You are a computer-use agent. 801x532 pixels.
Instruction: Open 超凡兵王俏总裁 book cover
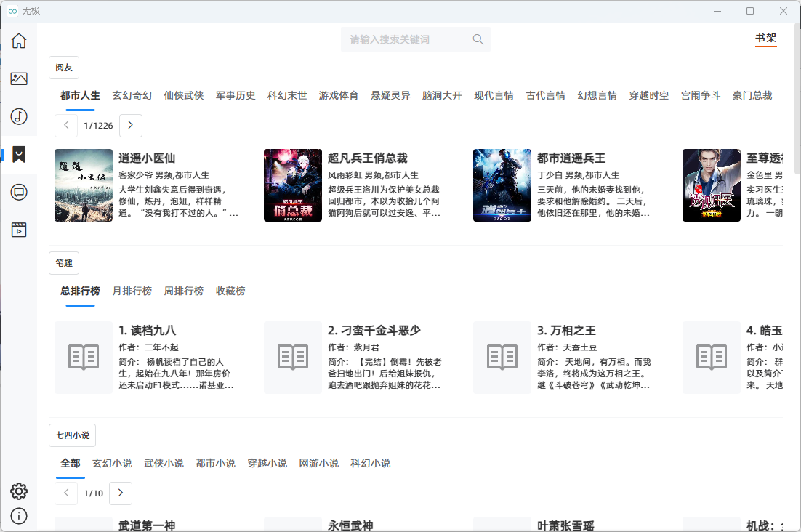pyautogui.click(x=293, y=185)
